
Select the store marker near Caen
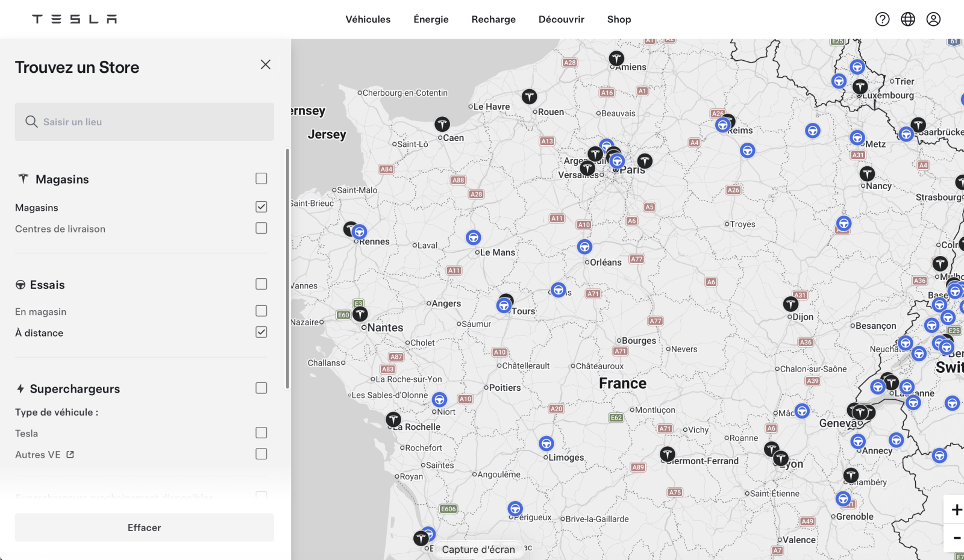click(442, 125)
